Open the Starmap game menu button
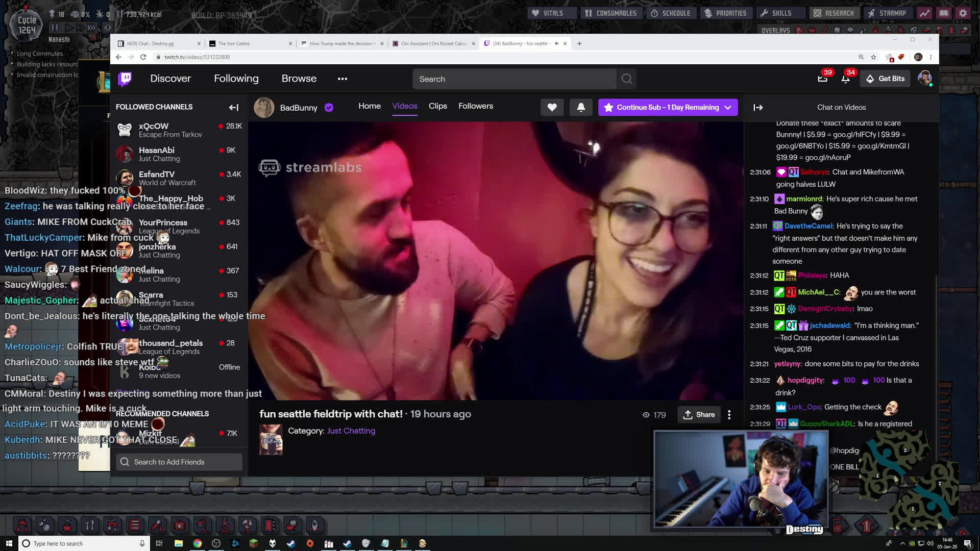 888,13
